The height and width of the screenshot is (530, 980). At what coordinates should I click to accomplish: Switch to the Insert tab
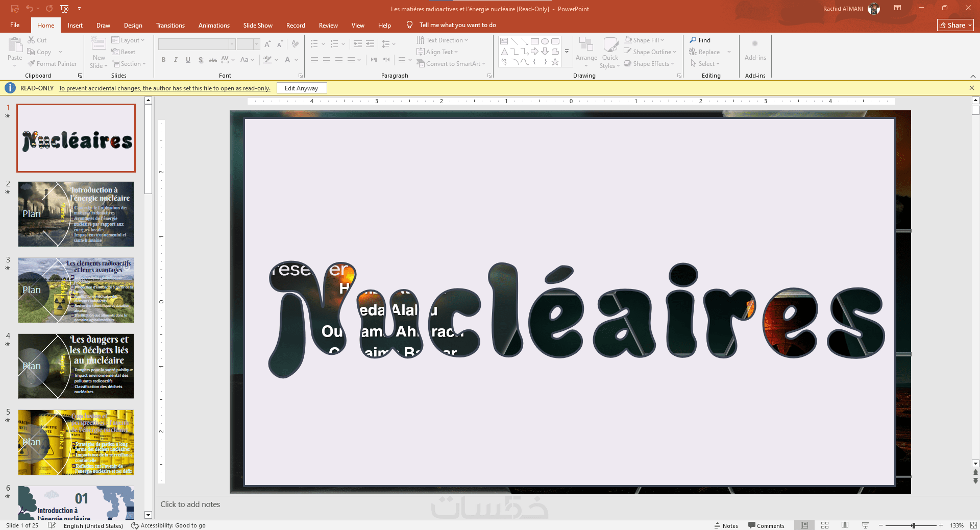click(x=75, y=25)
